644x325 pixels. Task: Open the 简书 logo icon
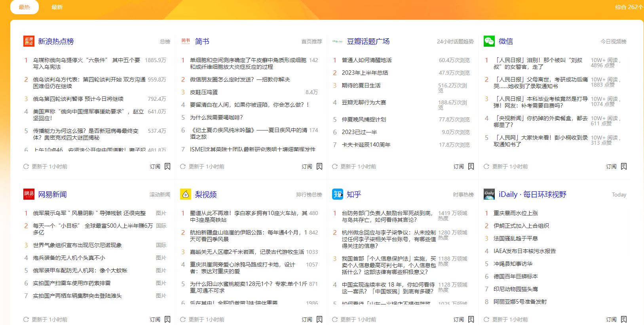tap(186, 41)
